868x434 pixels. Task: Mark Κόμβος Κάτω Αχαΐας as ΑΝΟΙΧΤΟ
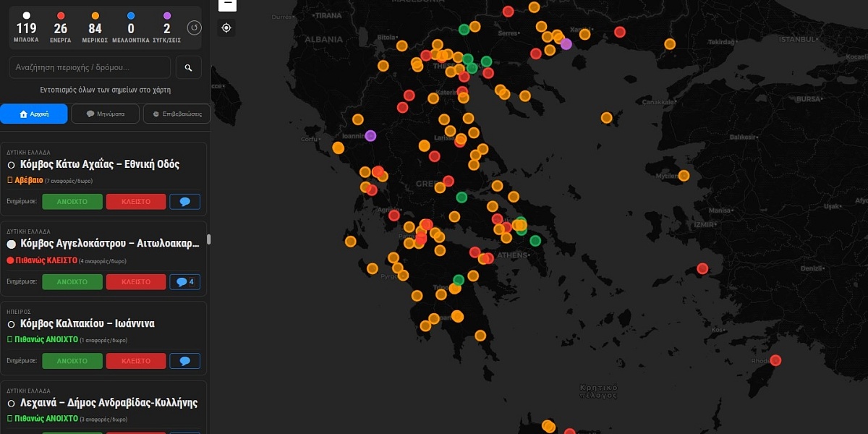[72, 202]
